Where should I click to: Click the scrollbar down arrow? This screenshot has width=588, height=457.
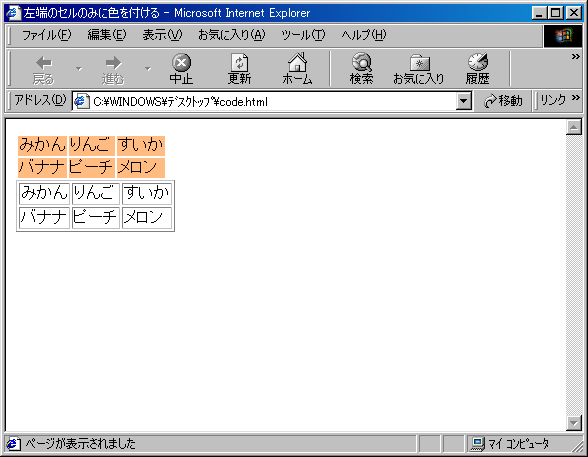click(x=574, y=423)
